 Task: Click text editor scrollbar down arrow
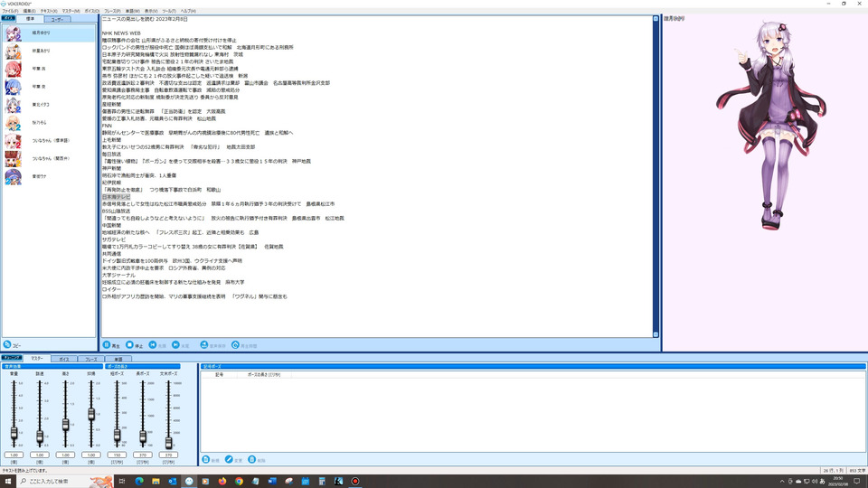656,334
